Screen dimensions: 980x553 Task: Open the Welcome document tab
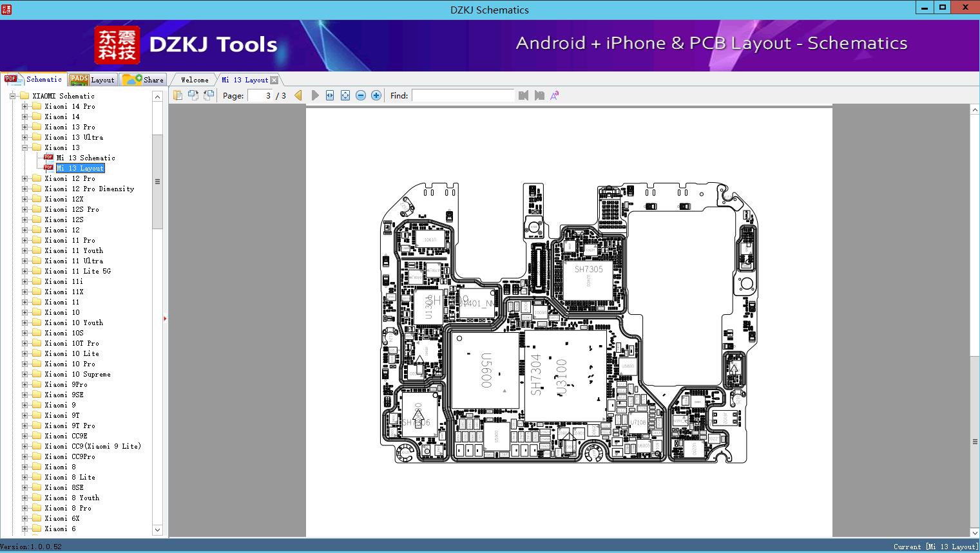(x=195, y=80)
